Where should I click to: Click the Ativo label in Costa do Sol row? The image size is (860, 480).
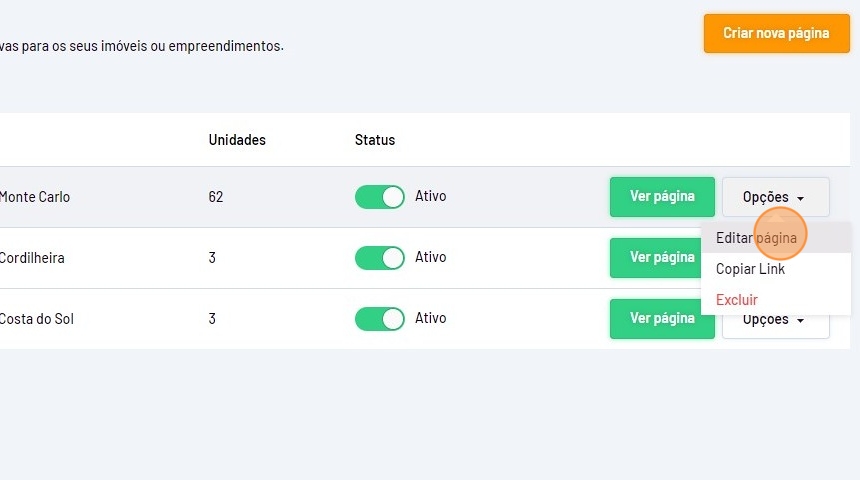coord(431,318)
